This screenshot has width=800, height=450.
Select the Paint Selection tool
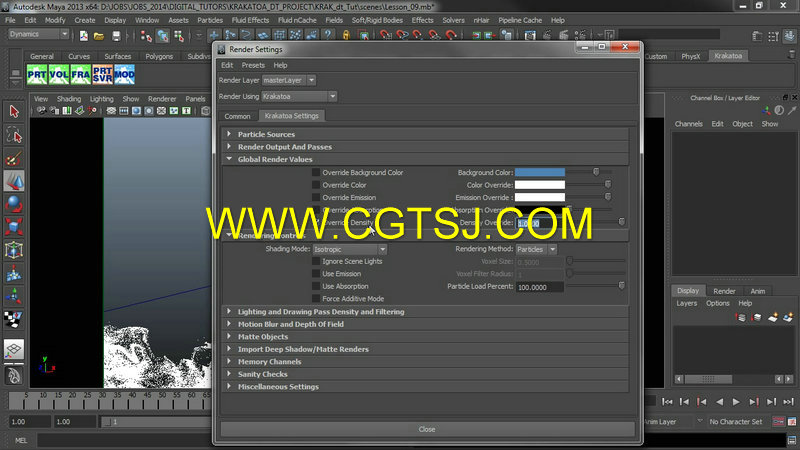(x=14, y=159)
